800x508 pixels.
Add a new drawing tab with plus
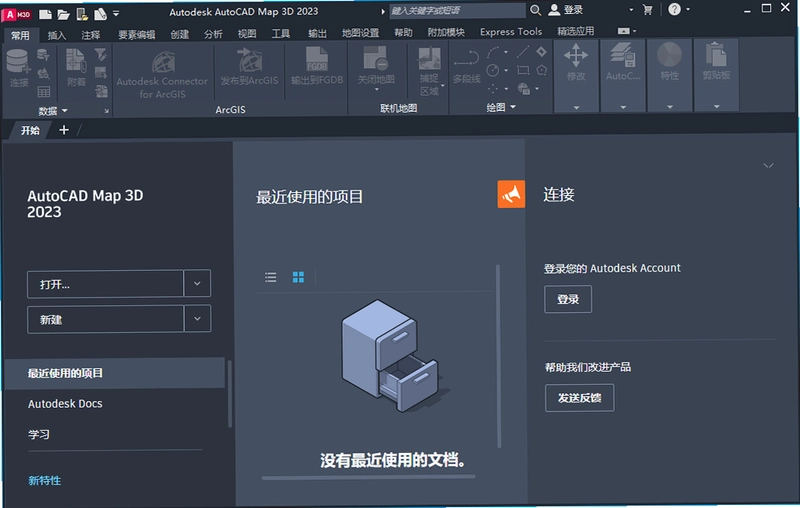tap(64, 130)
